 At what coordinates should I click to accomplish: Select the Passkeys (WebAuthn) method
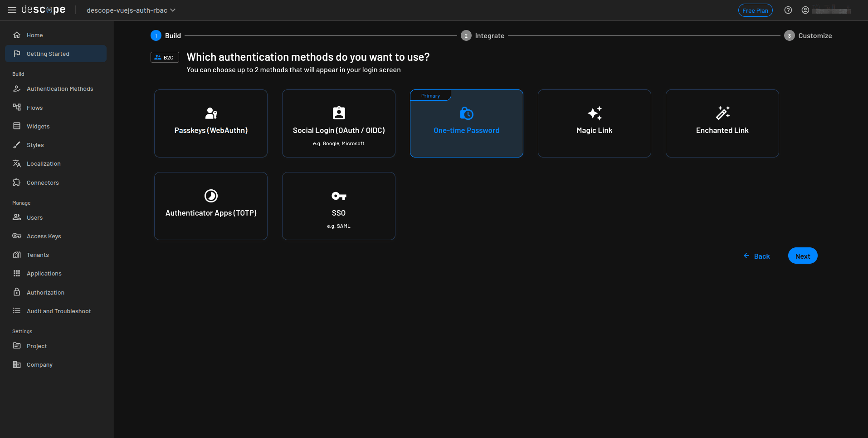(210, 123)
